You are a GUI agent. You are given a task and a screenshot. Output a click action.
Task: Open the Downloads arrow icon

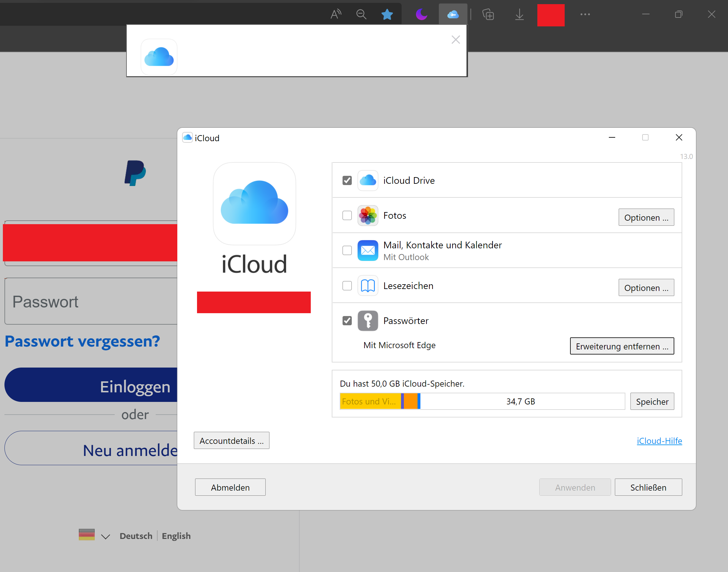coord(519,14)
